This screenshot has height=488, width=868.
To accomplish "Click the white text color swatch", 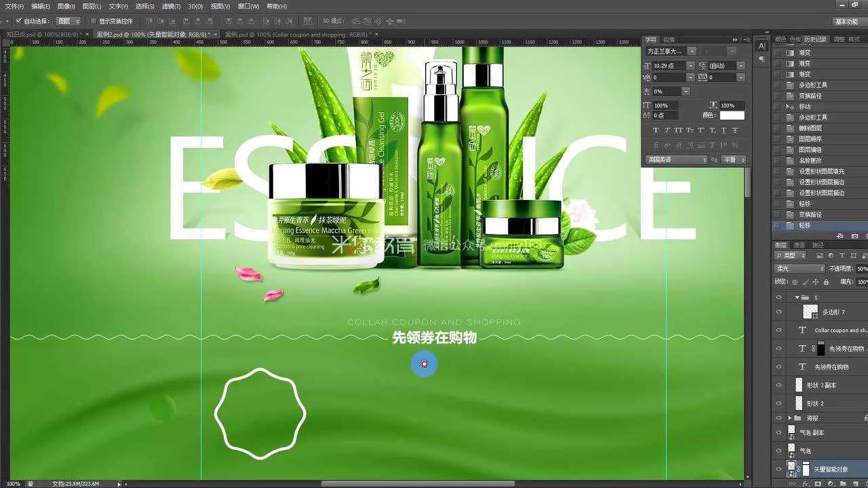I will point(732,116).
